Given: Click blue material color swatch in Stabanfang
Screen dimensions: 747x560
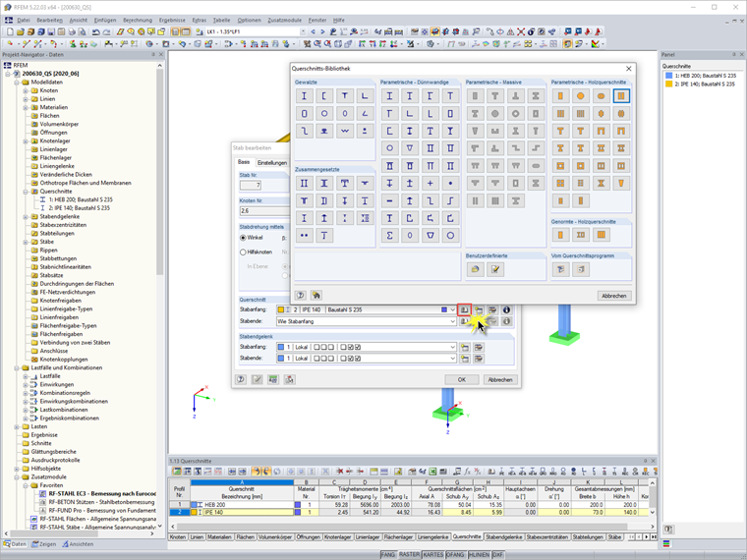Looking at the screenshot, I should (444, 309).
